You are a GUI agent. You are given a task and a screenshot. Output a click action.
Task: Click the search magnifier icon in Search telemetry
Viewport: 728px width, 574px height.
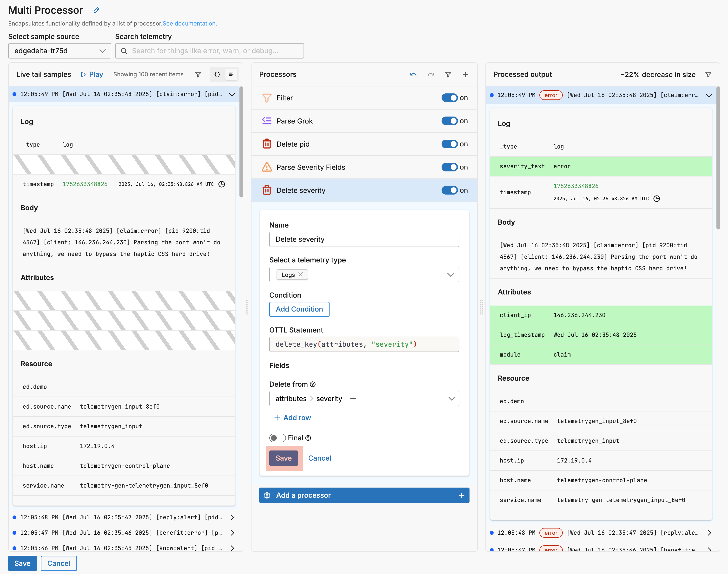tap(124, 51)
